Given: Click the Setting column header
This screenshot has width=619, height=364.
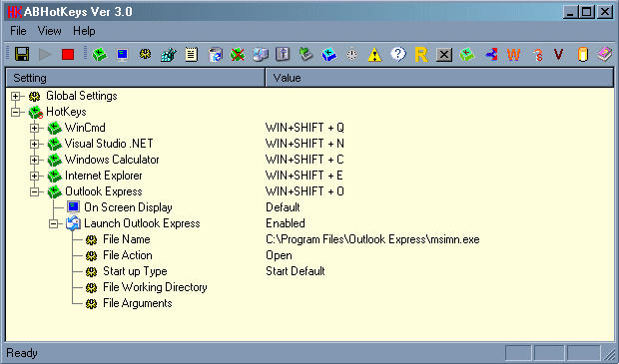Looking at the screenshot, I should 136,78.
